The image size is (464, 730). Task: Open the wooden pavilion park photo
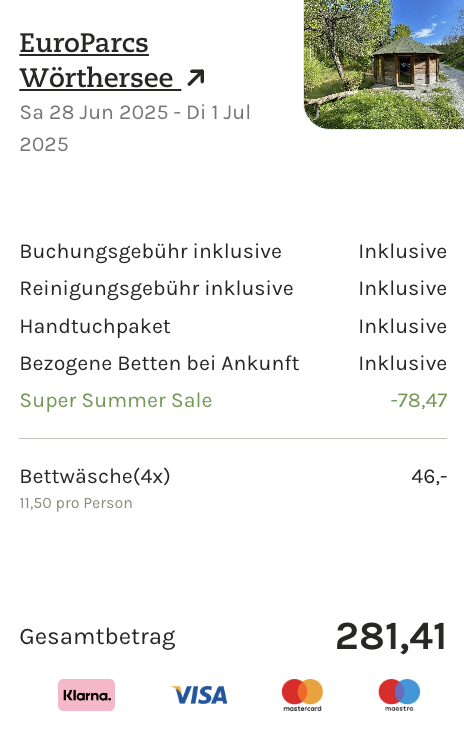click(x=384, y=64)
